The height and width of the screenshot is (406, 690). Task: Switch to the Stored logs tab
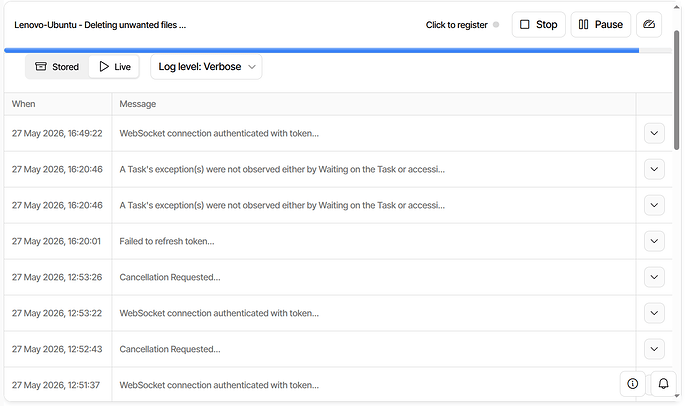click(57, 67)
